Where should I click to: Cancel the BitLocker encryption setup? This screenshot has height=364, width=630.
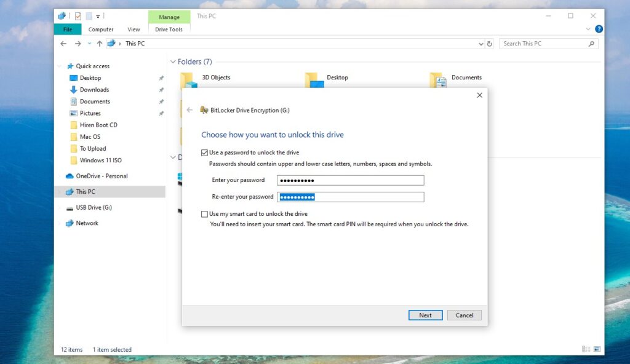[x=465, y=315]
